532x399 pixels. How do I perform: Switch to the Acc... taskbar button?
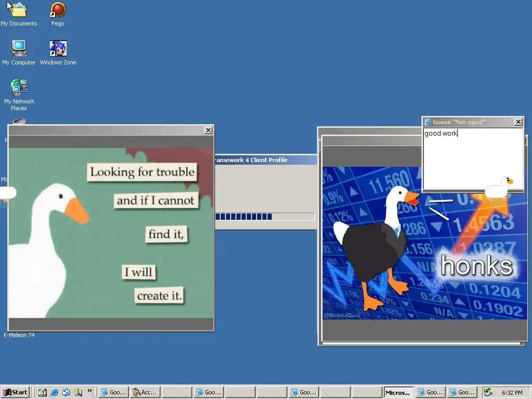tap(145, 392)
